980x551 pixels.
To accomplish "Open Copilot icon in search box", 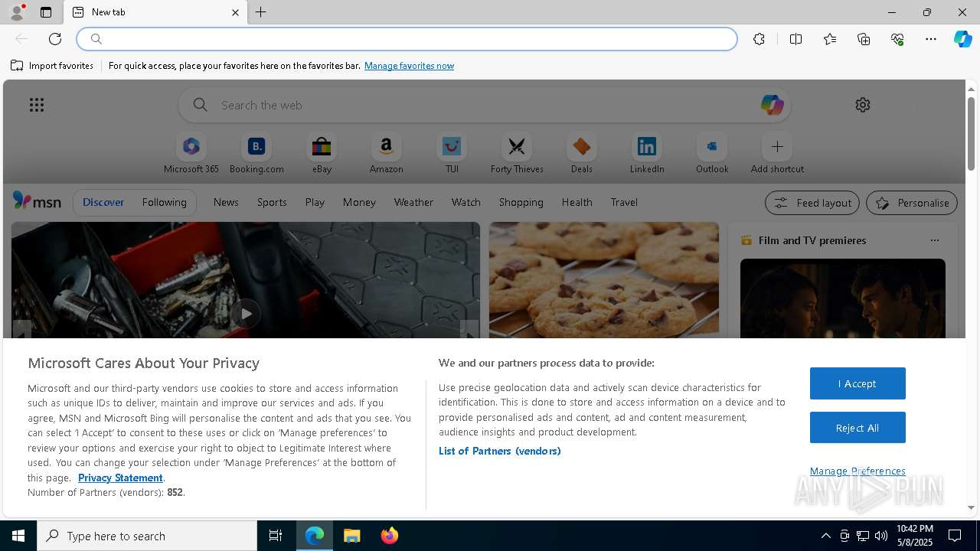I will point(772,105).
